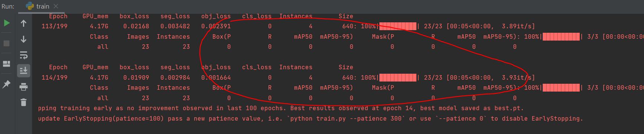Click training progress bar in epoch 113 row
644x134 pixels.
[398, 26]
